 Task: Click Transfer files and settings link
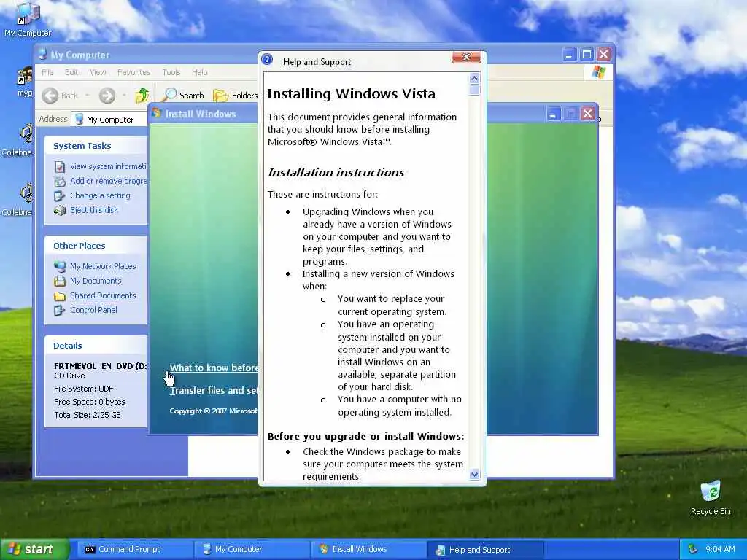click(x=214, y=391)
